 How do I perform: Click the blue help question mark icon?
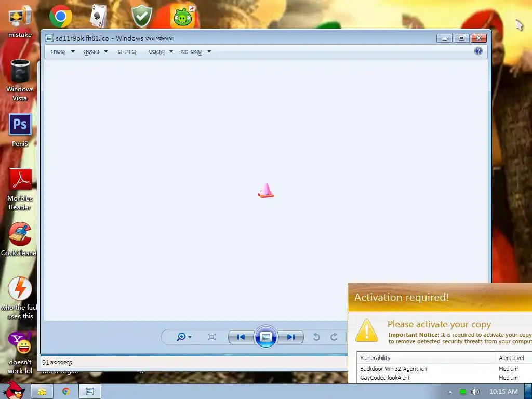point(478,51)
